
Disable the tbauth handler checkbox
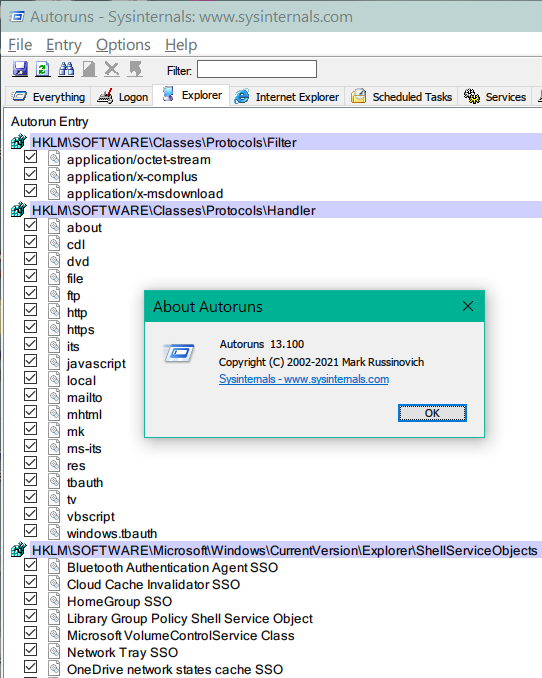click(30, 480)
